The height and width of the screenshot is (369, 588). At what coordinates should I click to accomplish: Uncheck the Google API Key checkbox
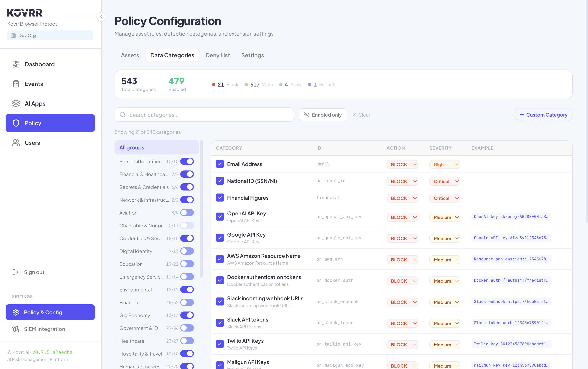[220, 238]
